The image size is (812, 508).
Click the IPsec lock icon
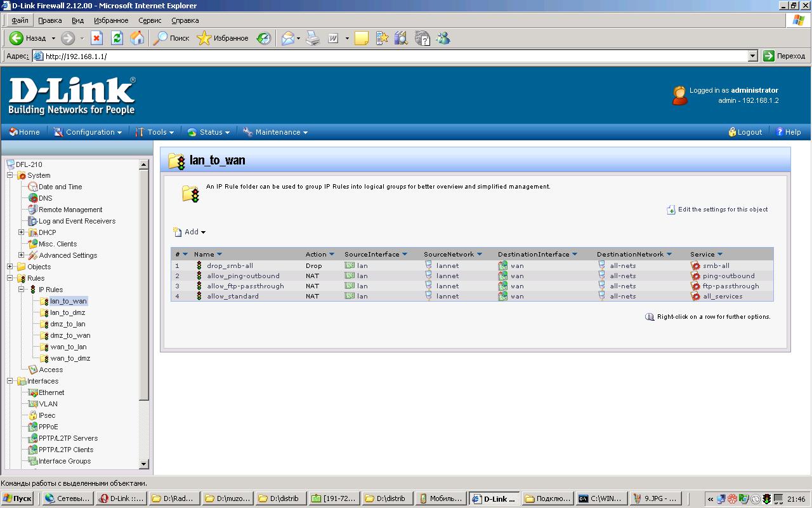(33, 415)
